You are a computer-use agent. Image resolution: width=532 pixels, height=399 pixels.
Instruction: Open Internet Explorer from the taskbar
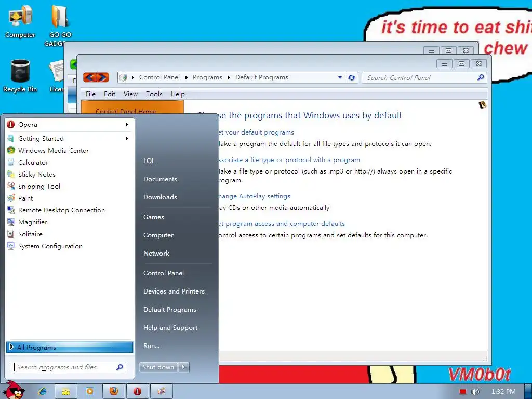pyautogui.click(x=43, y=391)
